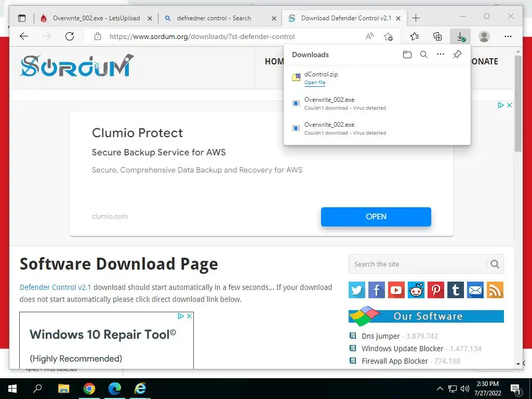Open Read aloud icon in address bar
This screenshot has height=399, width=532.
[369, 36]
